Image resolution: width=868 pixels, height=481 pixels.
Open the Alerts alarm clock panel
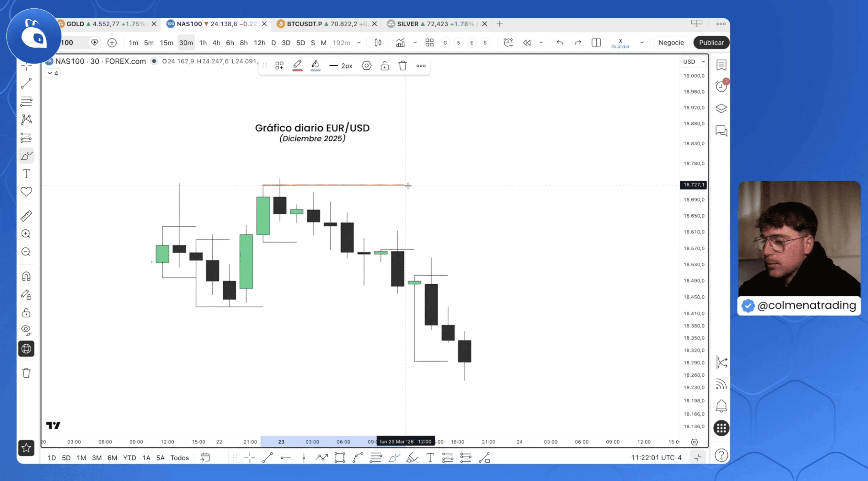tap(721, 86)
